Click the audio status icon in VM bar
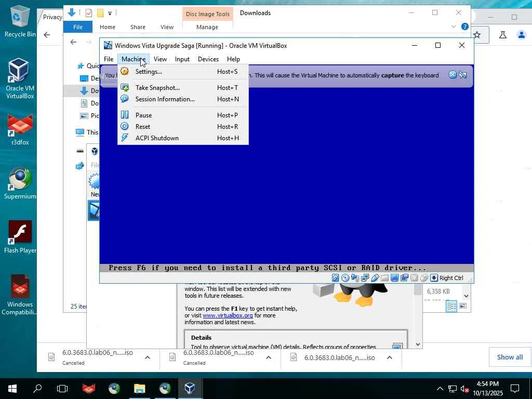Screen dimensions: 532x399 [355, 278]
